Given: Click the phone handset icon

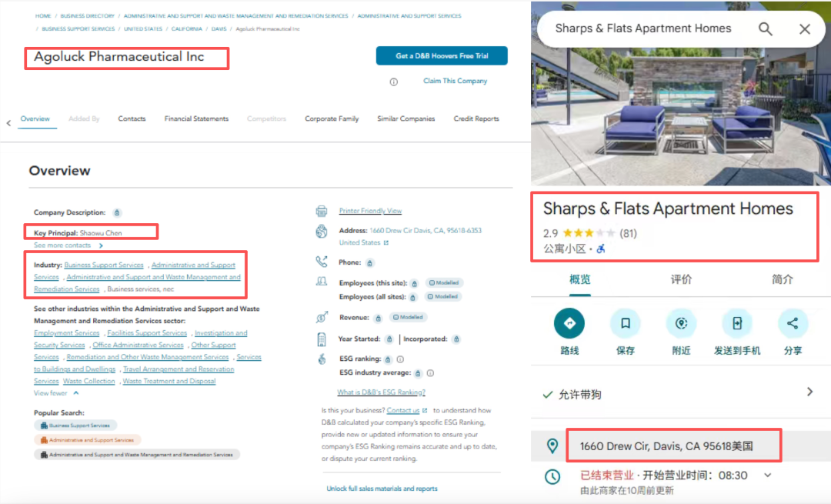Looking at the screenshot, I should (x=322, y=262).
